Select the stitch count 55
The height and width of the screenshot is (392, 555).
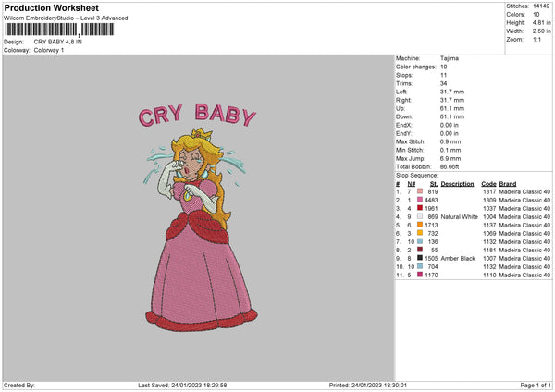click(x=435, y=251)
